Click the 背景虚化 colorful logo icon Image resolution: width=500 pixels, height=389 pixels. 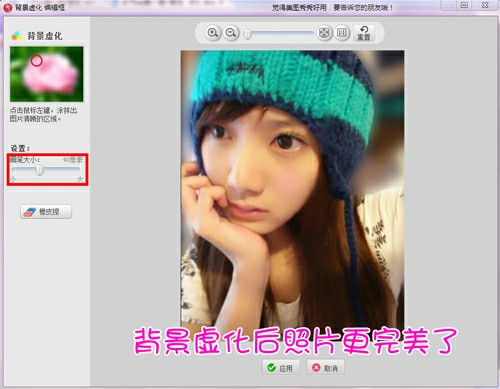pyautogui.click(x=17, y=36)
